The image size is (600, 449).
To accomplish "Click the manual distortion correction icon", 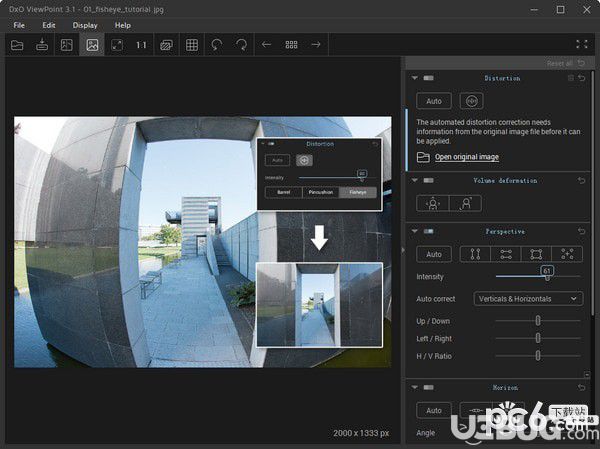I will (x=471, y=101).
